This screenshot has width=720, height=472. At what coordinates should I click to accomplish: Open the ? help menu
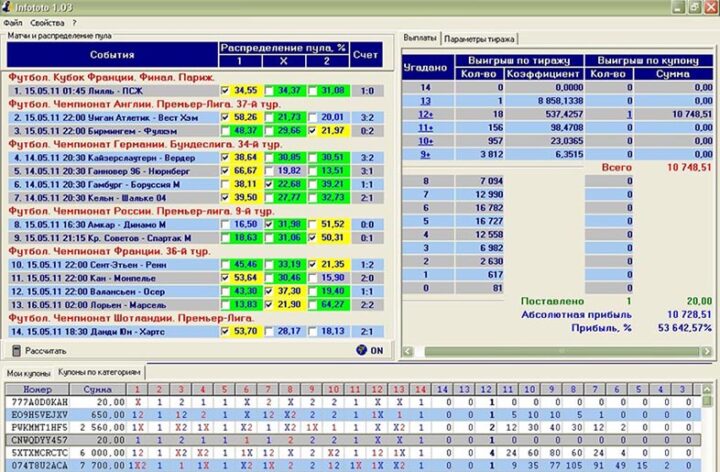pyautogui.click(x=73, y=21)
